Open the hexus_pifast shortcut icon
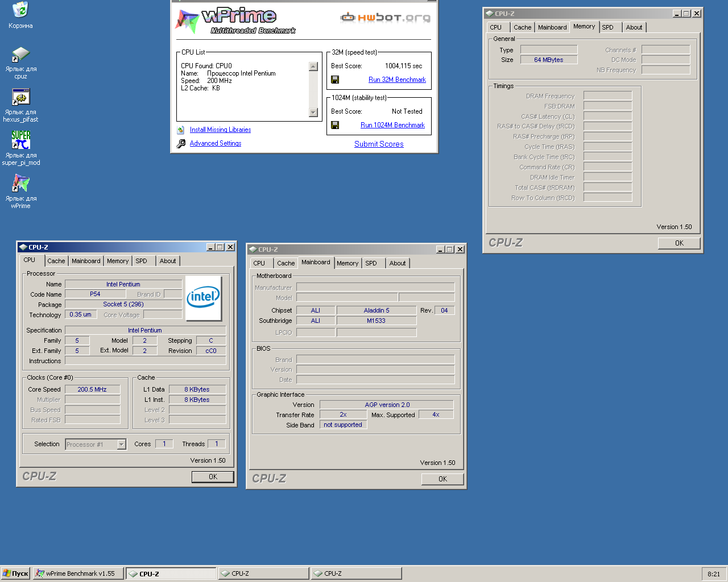Viewport: 728px width, 582px height. (x=20, y=97)
